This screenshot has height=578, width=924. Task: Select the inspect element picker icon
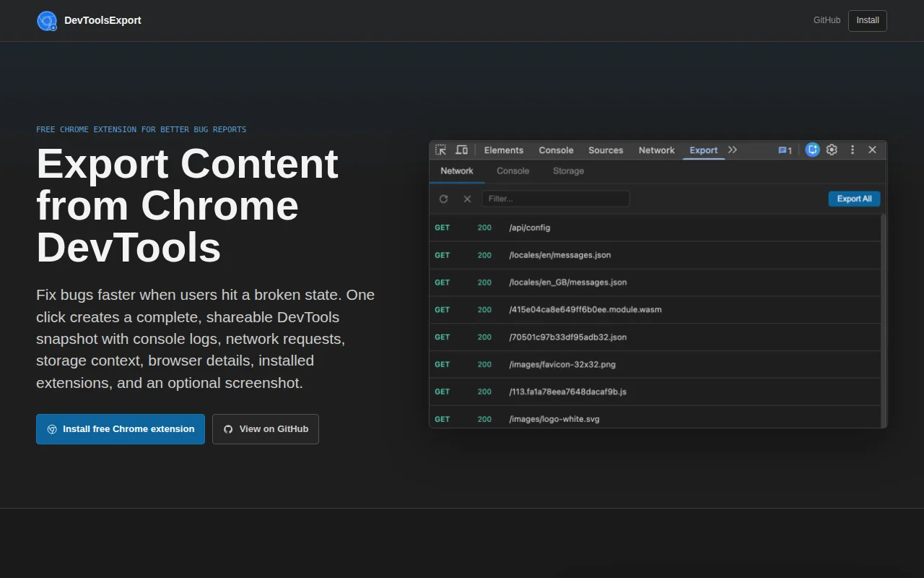click(440, 150)
